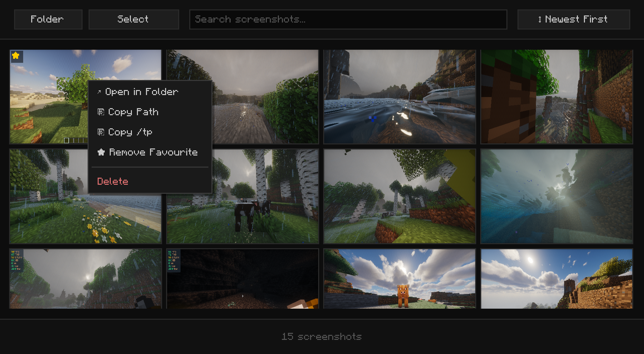Choose the red Delete menu entry
Image resolution: width=644 pixels, height=354 pixels.
click(150, 181)
